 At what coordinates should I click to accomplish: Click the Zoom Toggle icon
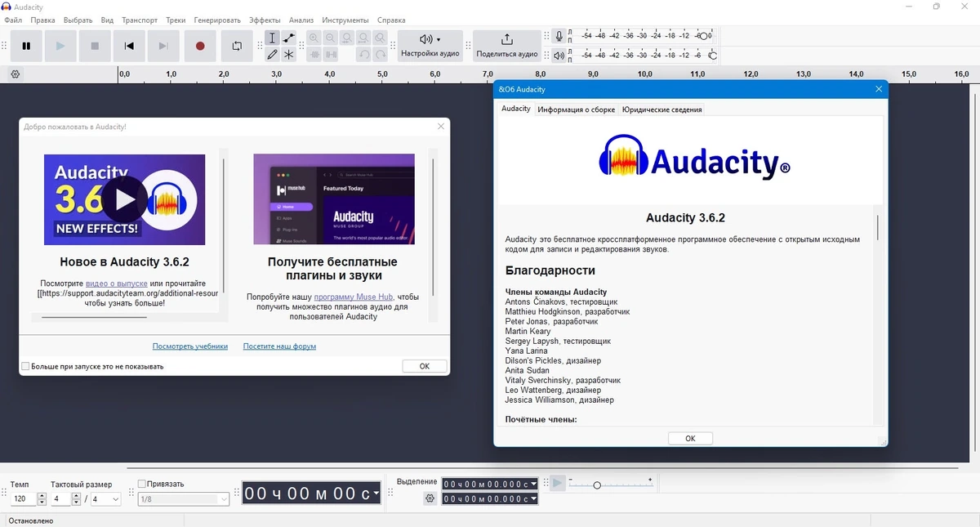pos(380,38)
